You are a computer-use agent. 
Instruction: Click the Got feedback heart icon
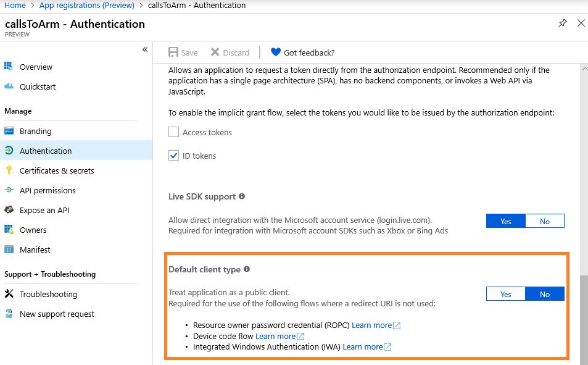[276, 52]
